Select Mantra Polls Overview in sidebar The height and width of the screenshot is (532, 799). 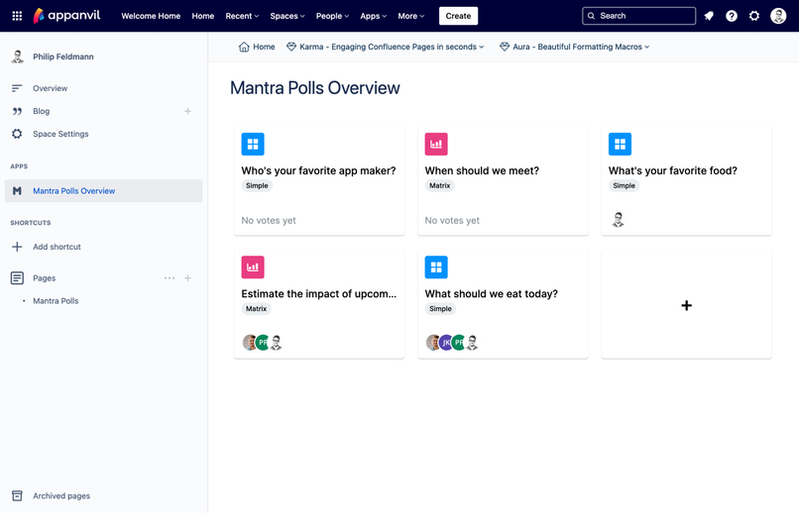[x=103, y=191]
